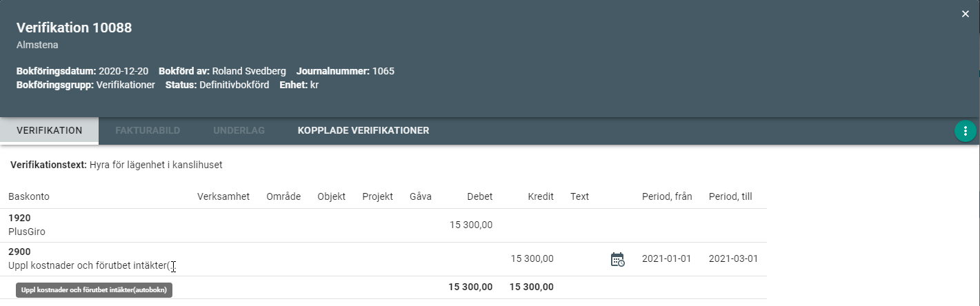Click the periodization calendar icon on row 2900
The image size is (980, 306).
tap(617, 259)
